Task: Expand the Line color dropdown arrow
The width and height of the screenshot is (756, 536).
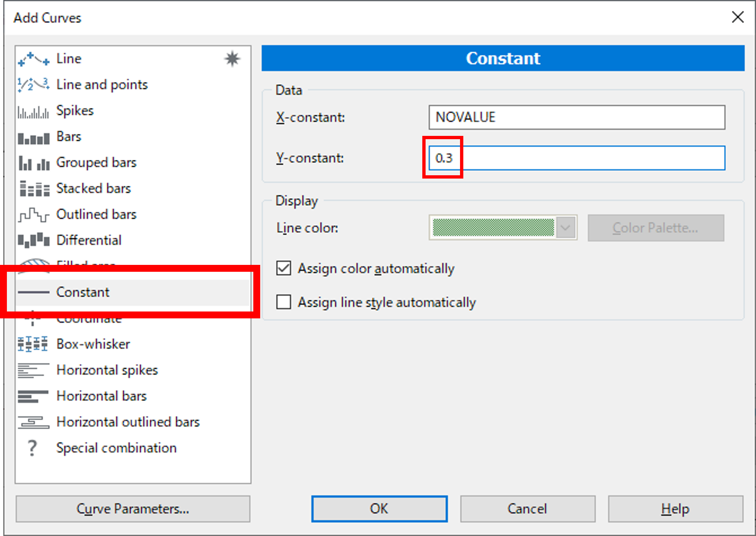Action: [x=565, y=228]
